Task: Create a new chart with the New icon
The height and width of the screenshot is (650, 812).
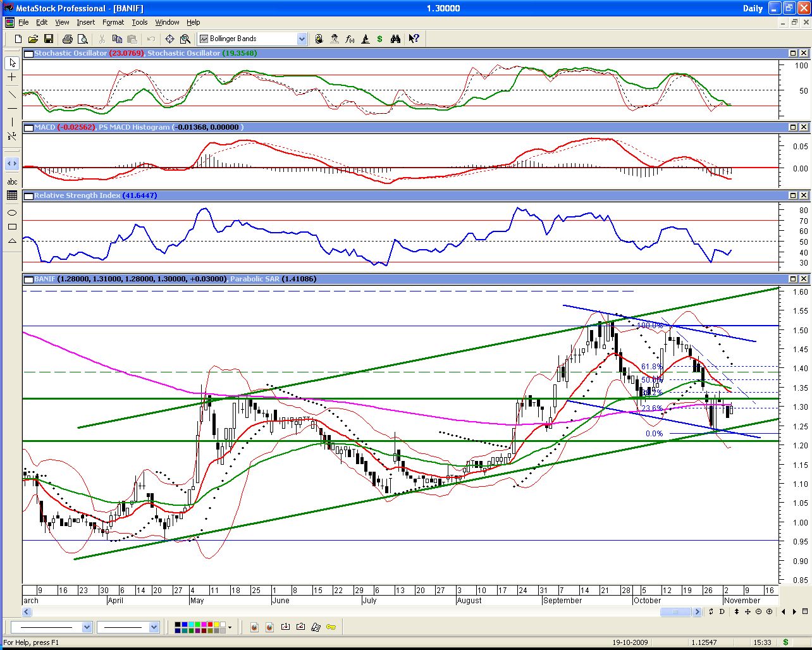Action: coord(18,39)
